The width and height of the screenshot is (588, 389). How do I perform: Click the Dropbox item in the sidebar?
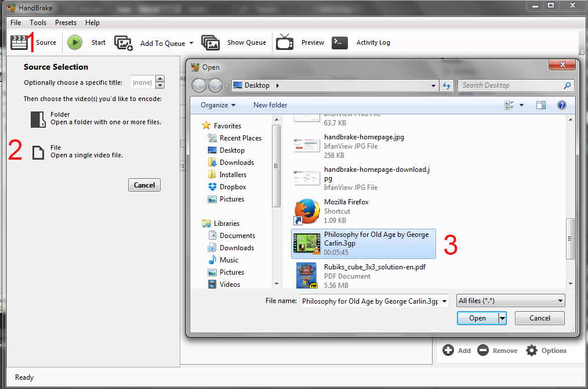point(233,186)
